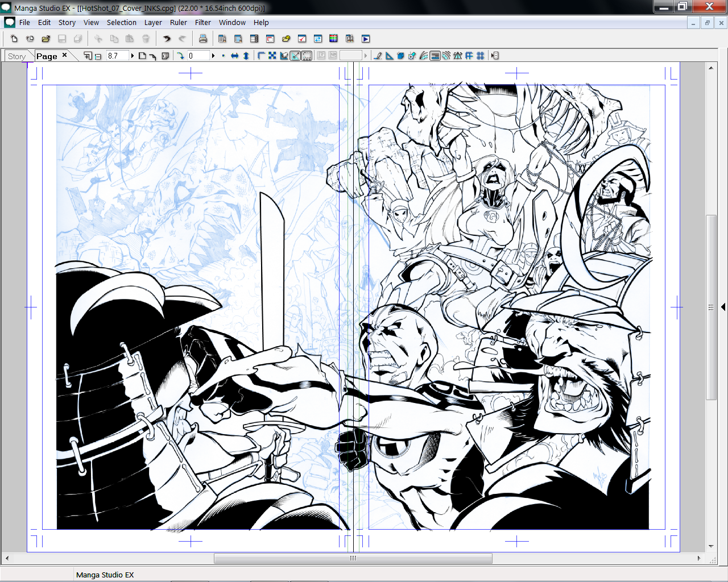
Task: Click the print icon
Action: 203,39
